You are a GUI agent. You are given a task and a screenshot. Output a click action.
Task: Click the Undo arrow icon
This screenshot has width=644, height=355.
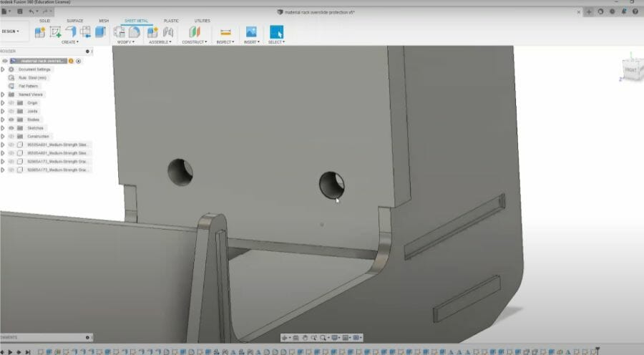[31, 11]
